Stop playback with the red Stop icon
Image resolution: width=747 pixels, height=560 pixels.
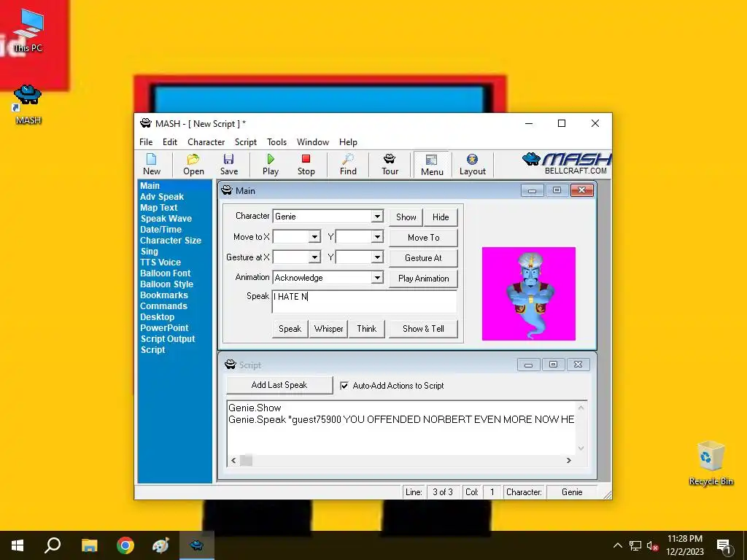306,164
